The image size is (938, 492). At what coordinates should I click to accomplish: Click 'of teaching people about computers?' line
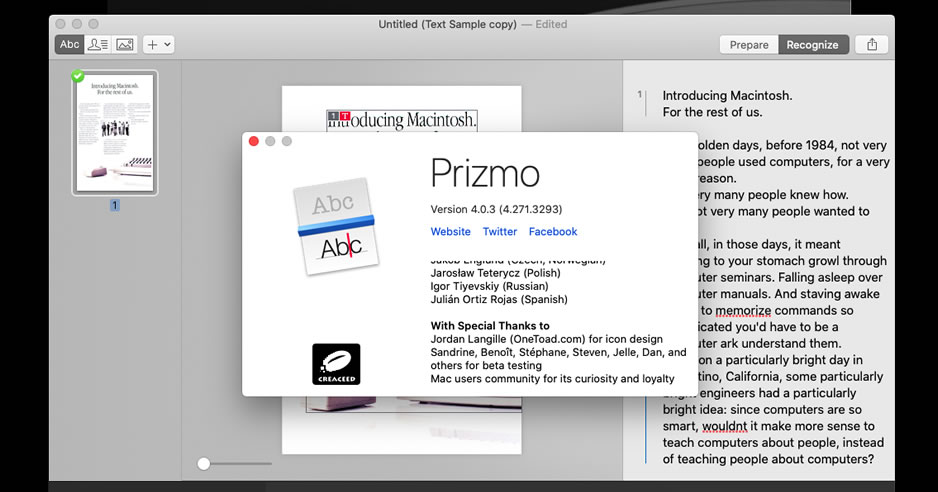tap(768, 459)
